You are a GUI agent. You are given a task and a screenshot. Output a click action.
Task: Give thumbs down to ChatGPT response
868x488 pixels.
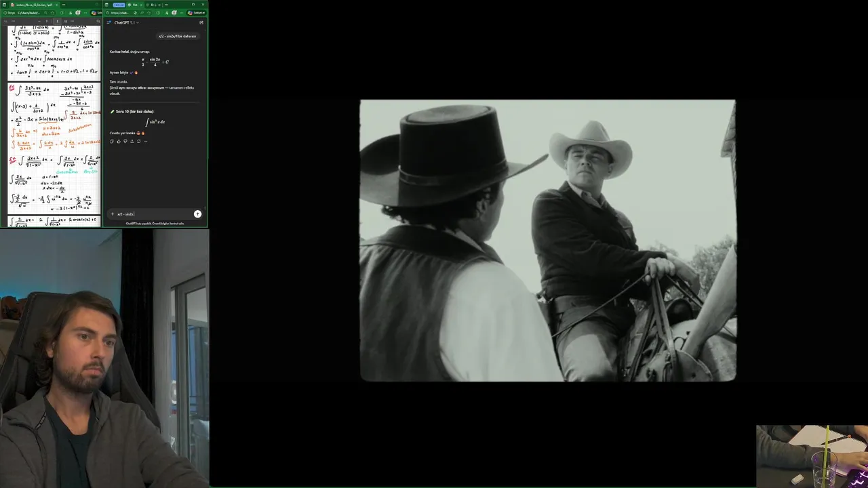pyautogui.click(x=125, y=141)
